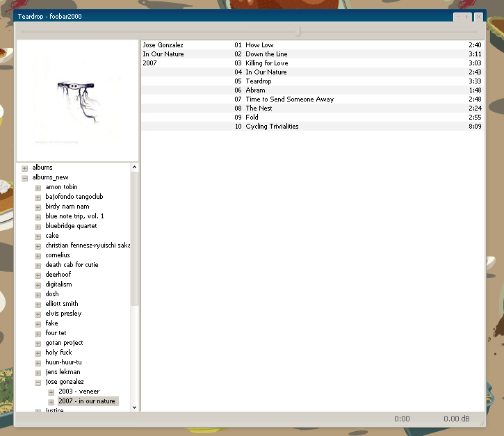Select the albums_new folder label
This screenshot has width=504, height=436.
[50, 177]
